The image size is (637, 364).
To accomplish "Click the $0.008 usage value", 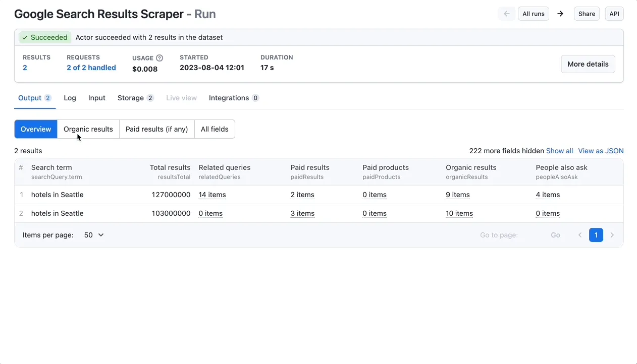I will (x=145, y=69).
